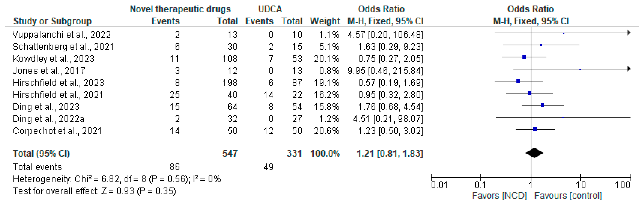Select the Jones et al., 2017 study label
Screen dimensions: 644x207
pyautogui.click(x=49, y=71)
